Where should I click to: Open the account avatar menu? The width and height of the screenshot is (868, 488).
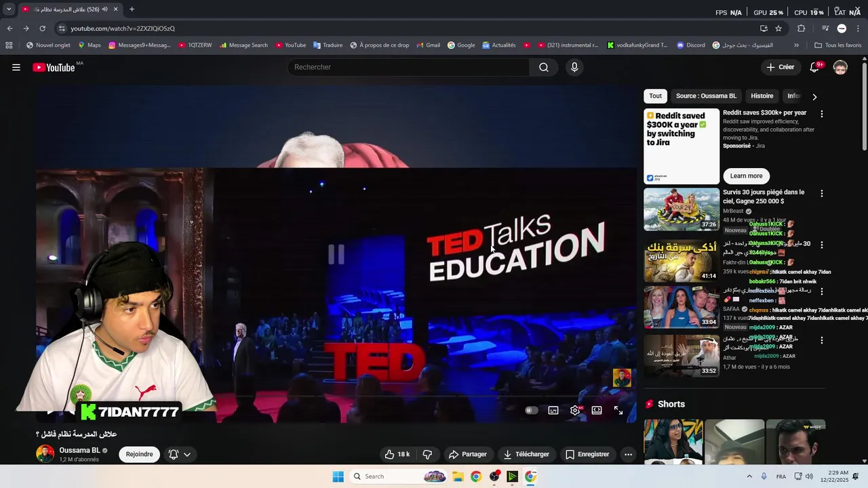pos(840,67)
